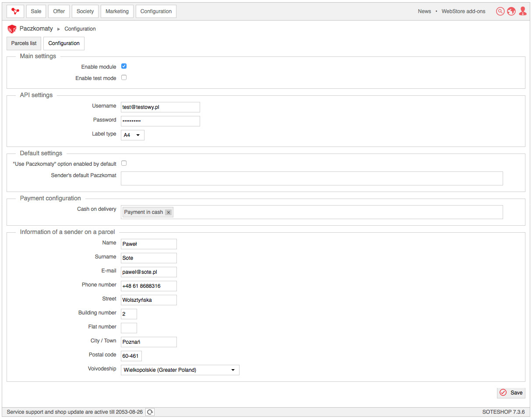Click the "Payment configuration" section heading

click(50, 198)
